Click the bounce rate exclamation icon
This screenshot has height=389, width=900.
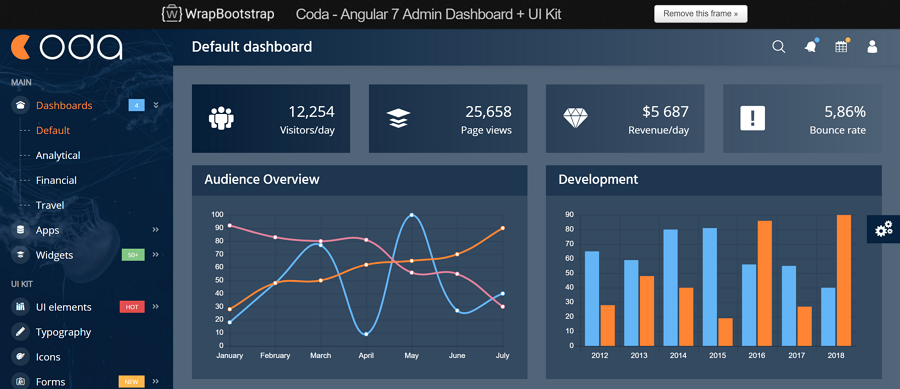pyautogui.click(x=752, y=118)
